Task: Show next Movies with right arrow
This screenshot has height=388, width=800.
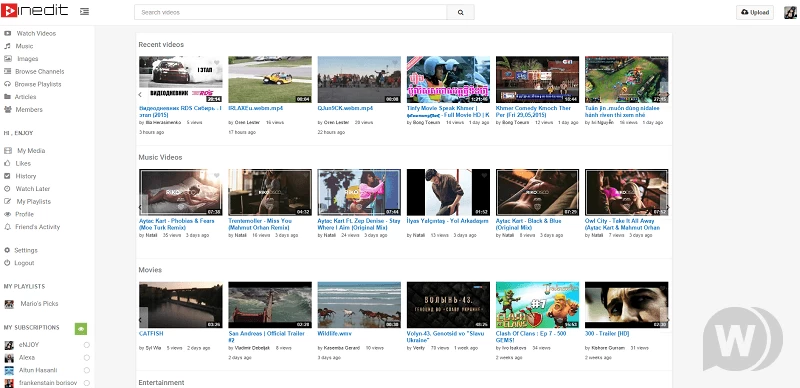Action: tap(666, 320)
